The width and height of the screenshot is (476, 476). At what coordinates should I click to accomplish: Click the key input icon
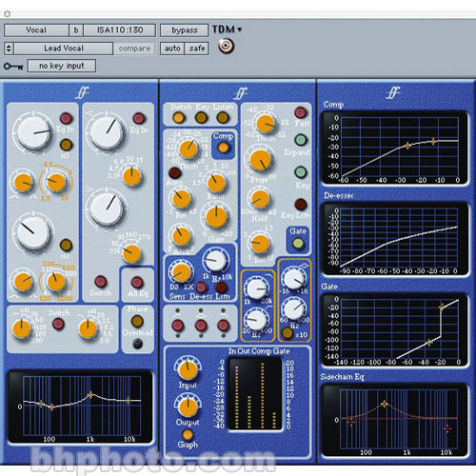click(x=13, y=67)
